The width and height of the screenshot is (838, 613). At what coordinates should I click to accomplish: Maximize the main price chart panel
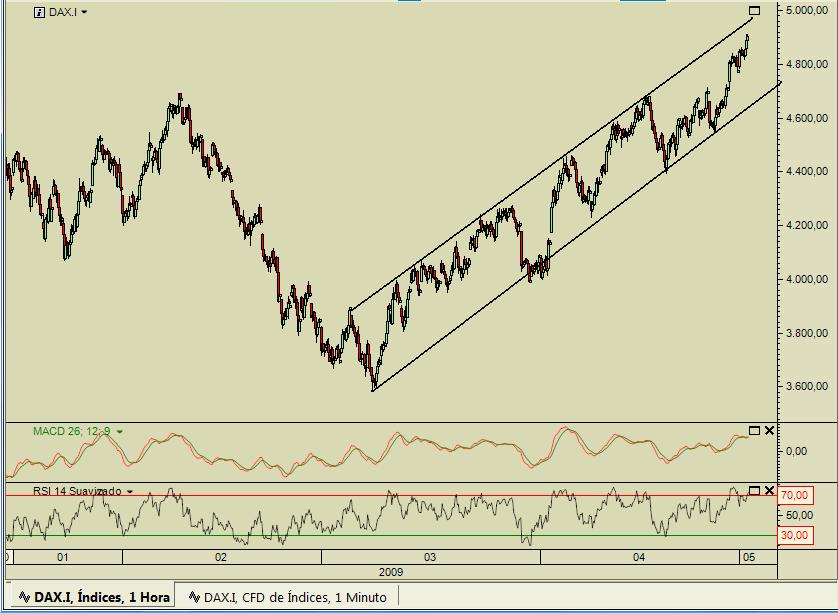pyautogui.click(x=754, y=10)
